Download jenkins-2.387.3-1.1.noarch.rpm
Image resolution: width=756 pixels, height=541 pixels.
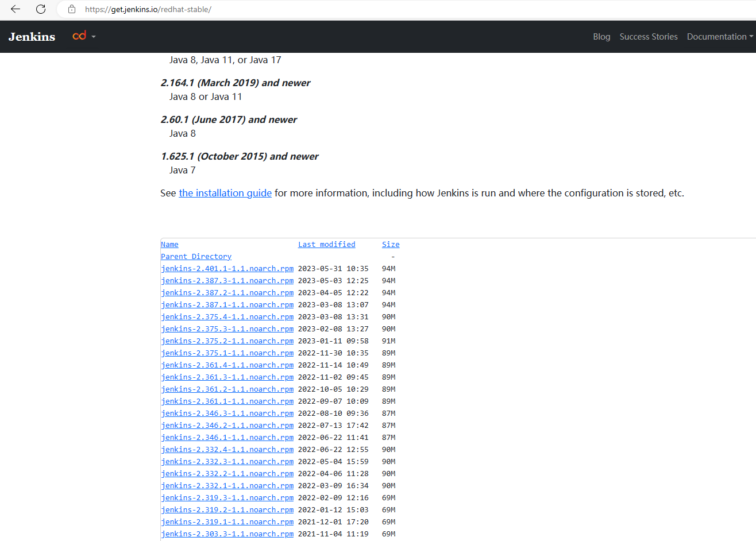pos(227,281)
